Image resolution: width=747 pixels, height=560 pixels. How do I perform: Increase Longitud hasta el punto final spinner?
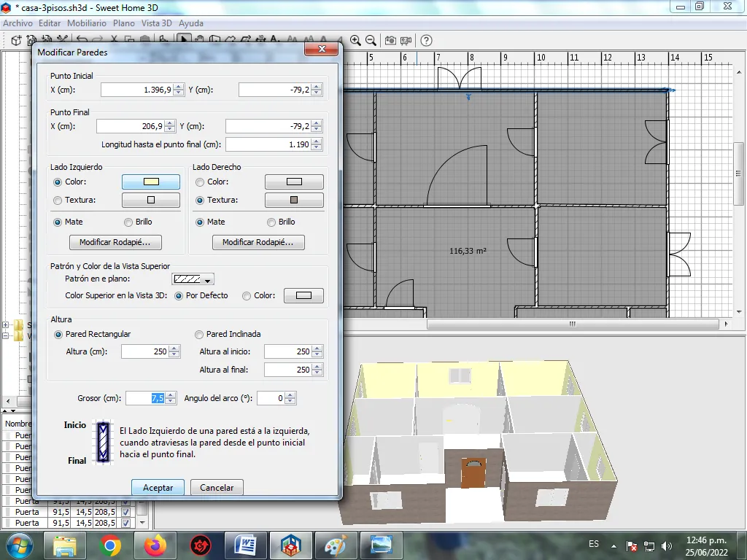pyautogui.click(x=317, y=141)
